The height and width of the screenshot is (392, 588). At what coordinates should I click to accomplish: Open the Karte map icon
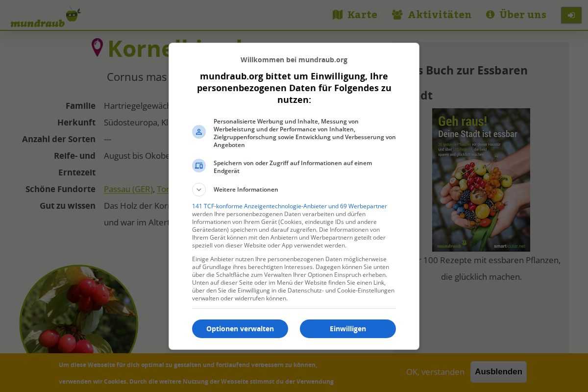(338, 15)
